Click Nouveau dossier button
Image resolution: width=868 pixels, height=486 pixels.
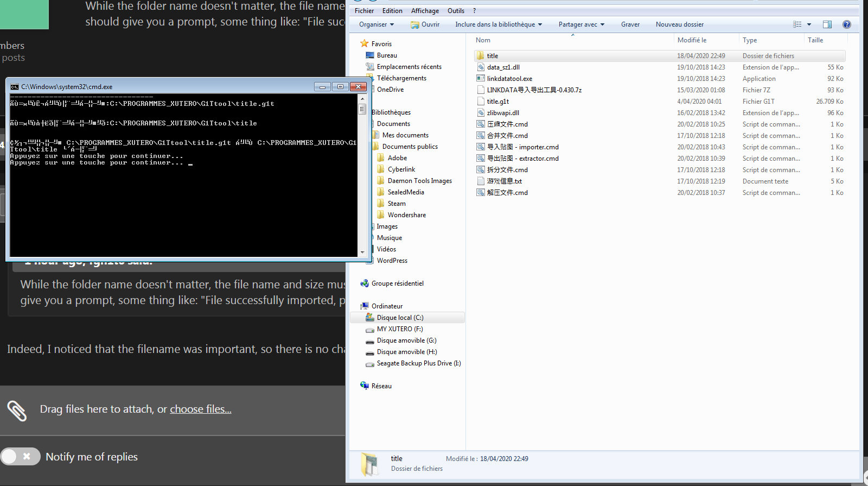[x=679, y=24]
